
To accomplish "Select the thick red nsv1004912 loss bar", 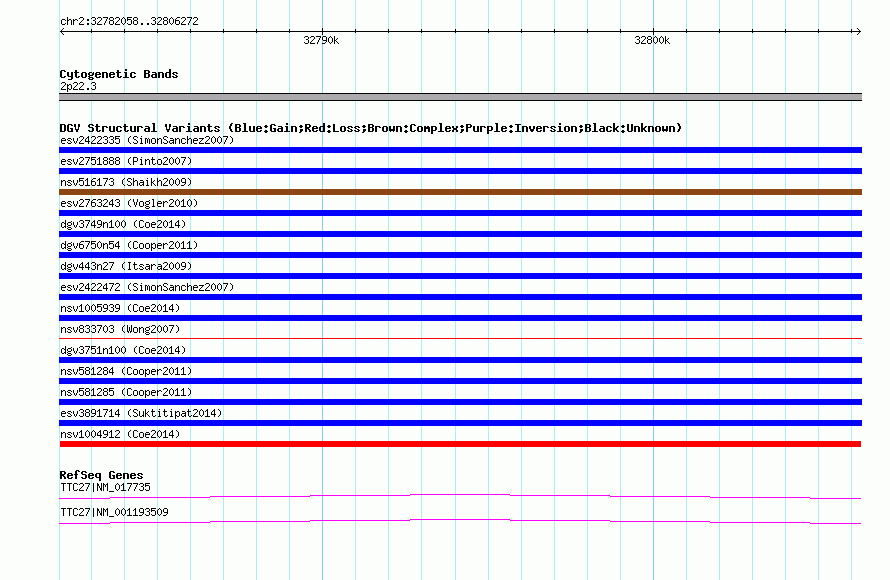I will [x=460, y=444].
